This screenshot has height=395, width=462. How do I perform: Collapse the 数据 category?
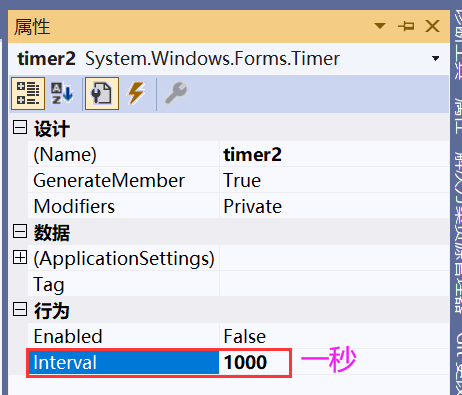[20, 231]
